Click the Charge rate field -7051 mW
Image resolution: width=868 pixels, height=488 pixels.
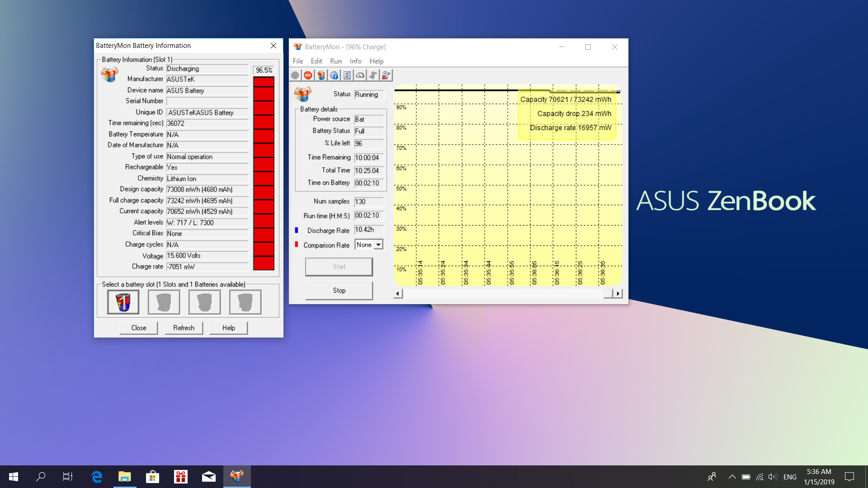[208, 267]
